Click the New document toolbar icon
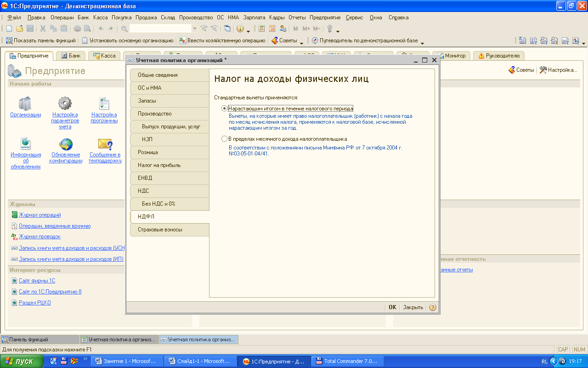This screenshot has height=368, width=588. pos(9,29)
